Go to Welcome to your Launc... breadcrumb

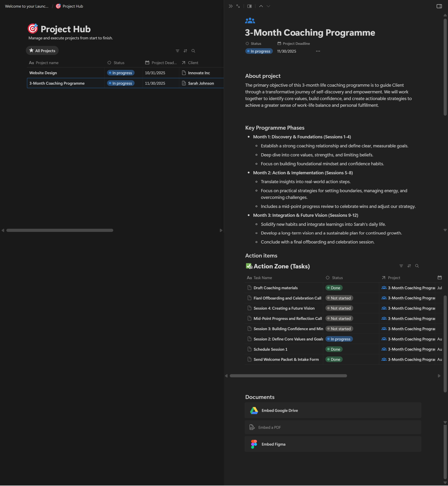[27, 6]
